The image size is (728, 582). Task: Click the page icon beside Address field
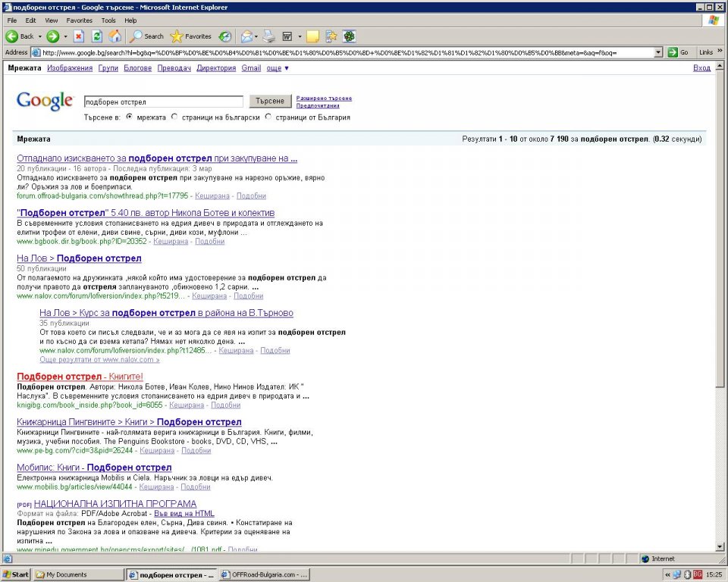click(x=36, y=52)
